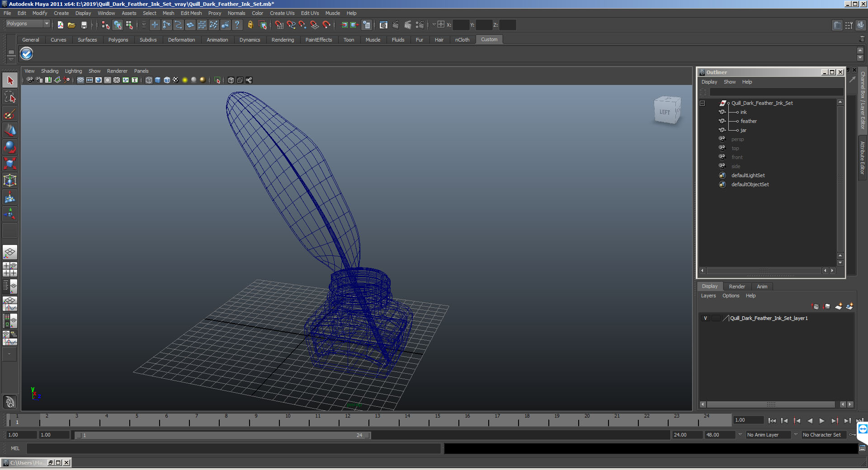Switch to four view layout
The width and height of the screenshot is (868, 470).
[10, 269]
